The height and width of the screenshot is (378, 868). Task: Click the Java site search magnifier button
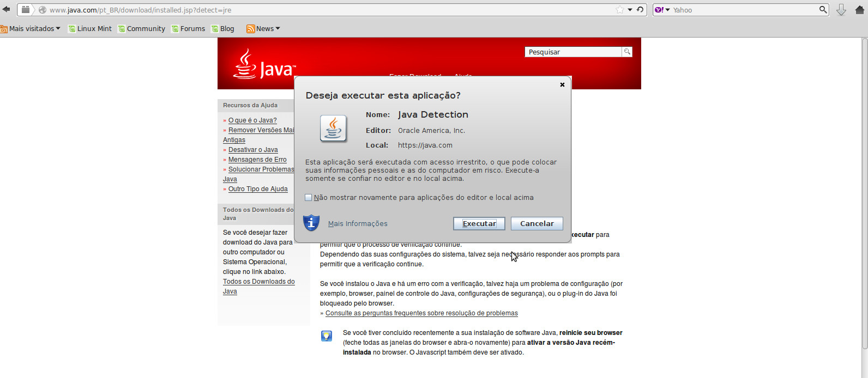[627, 52]
